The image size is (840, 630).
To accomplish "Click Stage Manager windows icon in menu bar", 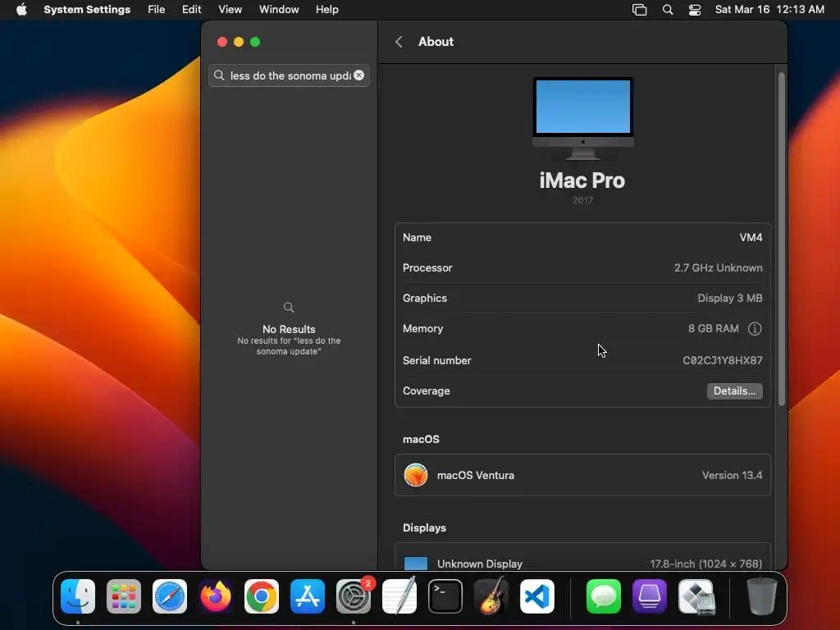I will tap(639, 10).
